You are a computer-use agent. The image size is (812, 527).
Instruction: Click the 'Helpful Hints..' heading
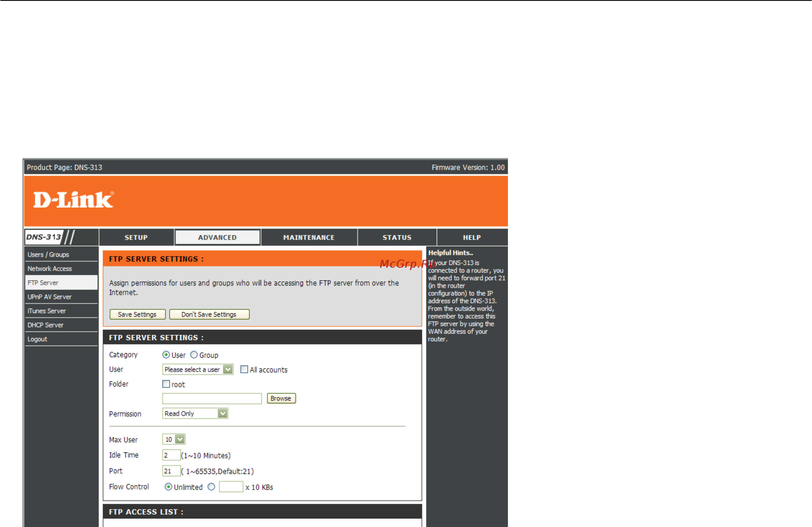click(x=451, y=253)
